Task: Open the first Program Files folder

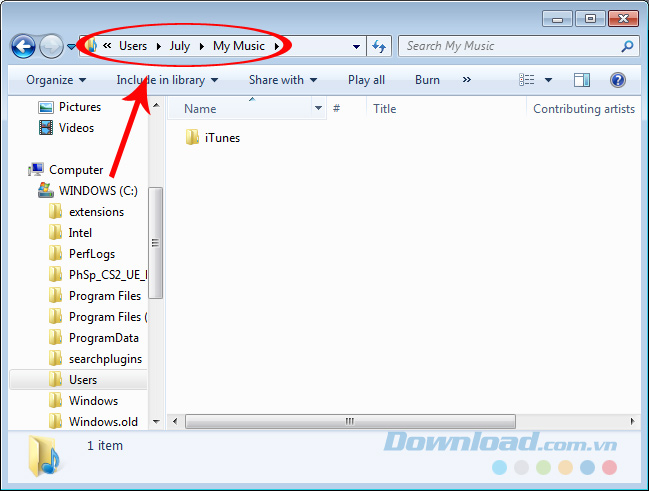Action: tap(105, 296)
